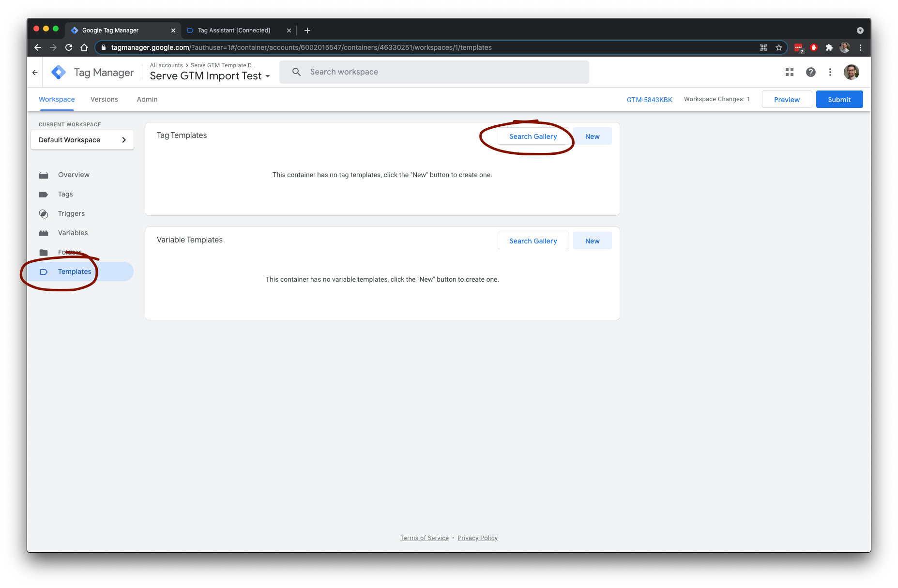Click the GTM-5843KBK container ID
Screen dimensions: 898x588
pos(649,99)
